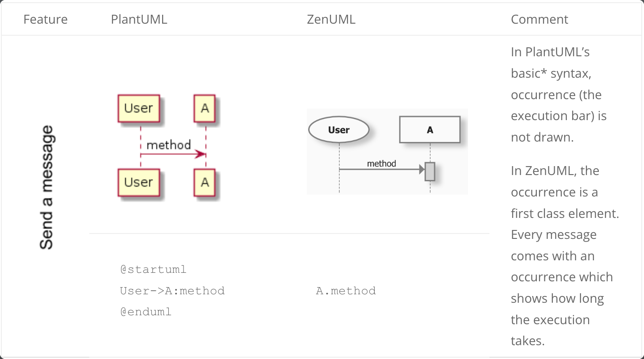644x359 pixels.
Task: Click the A.method ZenUML code
Action: click(346, 291)
